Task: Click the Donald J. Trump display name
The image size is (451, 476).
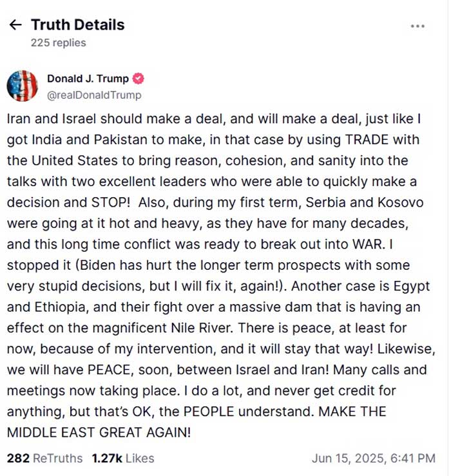Action: (x=88, y=79)
